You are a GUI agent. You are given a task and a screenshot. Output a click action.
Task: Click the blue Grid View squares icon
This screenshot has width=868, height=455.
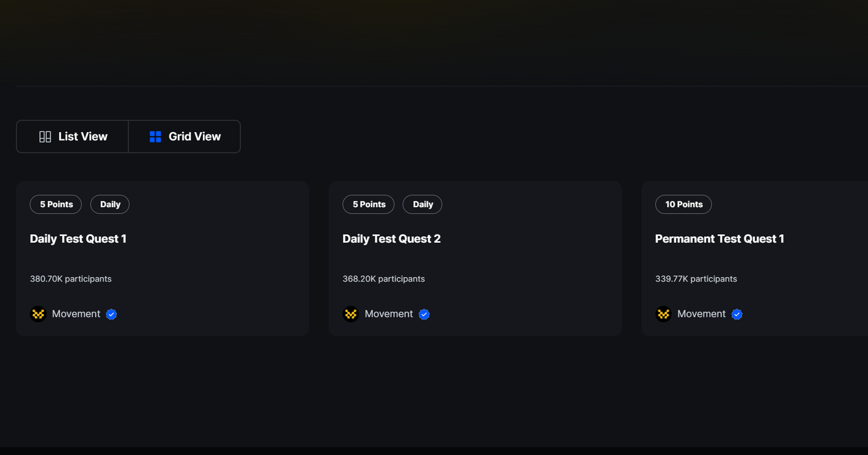tap(155, 136)
